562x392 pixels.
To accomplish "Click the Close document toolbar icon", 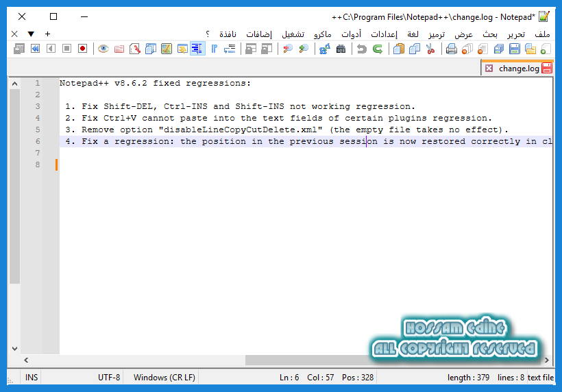I will (482, 49).
